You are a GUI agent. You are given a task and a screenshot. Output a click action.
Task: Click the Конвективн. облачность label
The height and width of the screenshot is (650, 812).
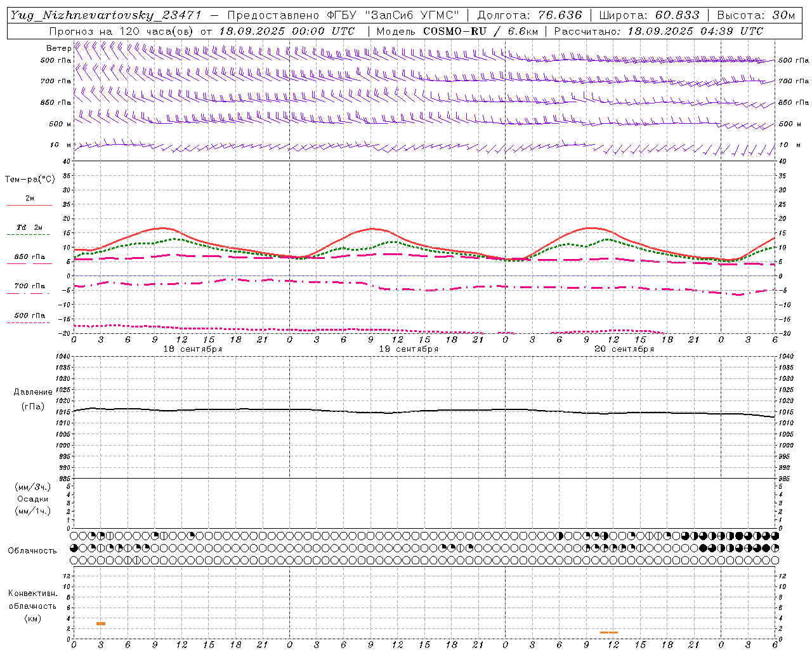pyautogui.click(x=32, y=599)
